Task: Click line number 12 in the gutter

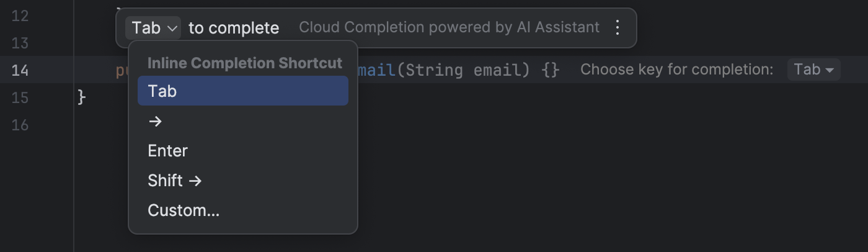Action: [20, 16]
